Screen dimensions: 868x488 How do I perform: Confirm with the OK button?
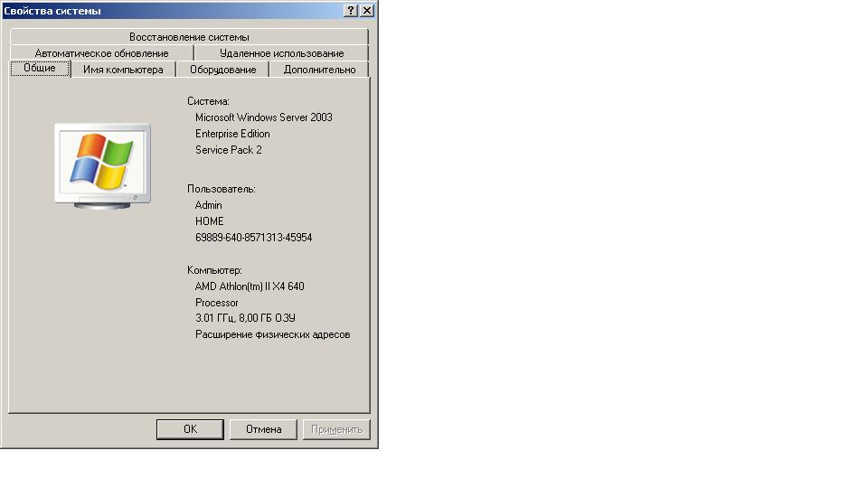click(x=190, y=429)
